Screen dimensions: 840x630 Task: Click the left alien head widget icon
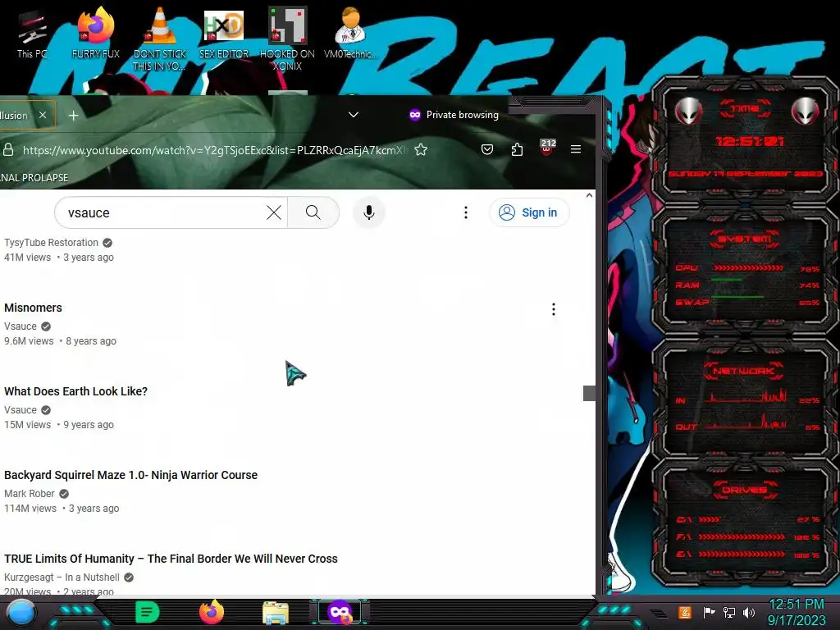(688, 112)
